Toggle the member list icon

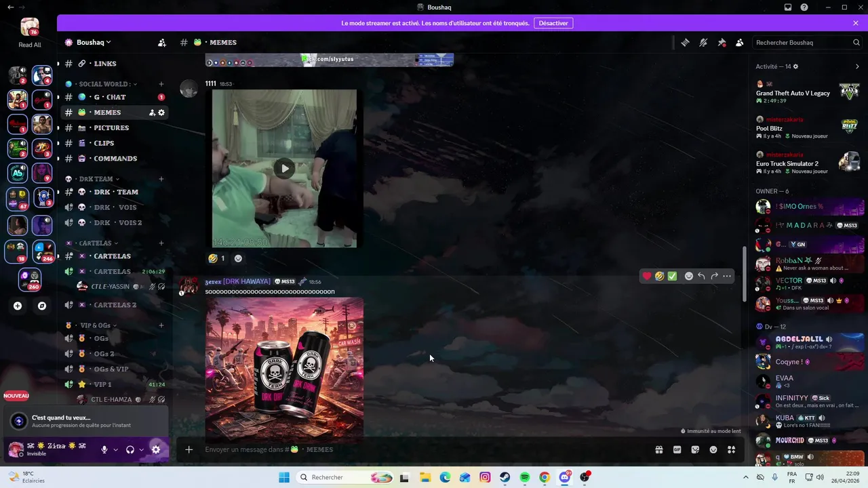coord(739,43)
